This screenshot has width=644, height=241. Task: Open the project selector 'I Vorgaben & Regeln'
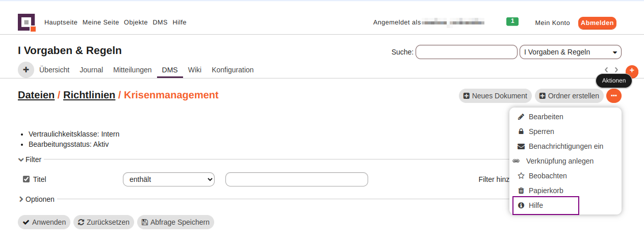click(570, 52)
